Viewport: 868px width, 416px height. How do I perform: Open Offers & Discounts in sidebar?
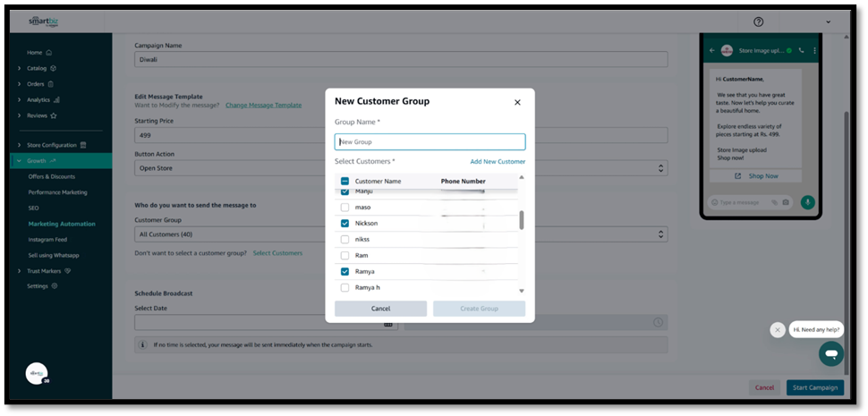click(52, 176)
